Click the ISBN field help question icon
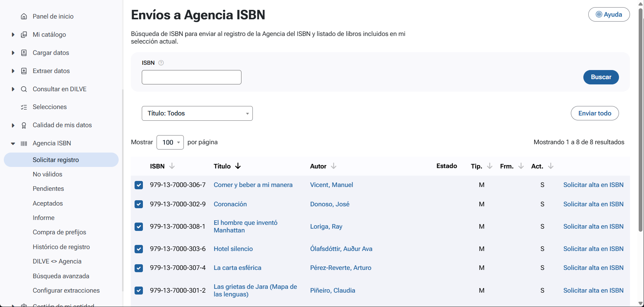 (x=161, y=63)
